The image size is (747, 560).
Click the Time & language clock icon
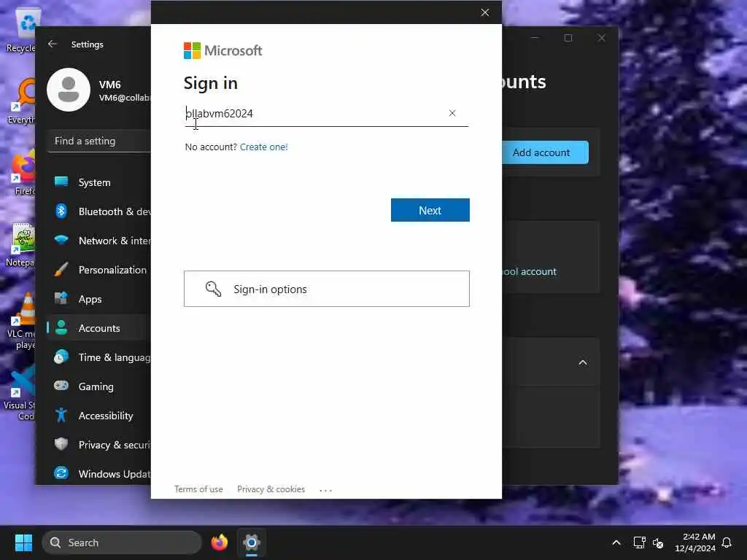(61, 357)
